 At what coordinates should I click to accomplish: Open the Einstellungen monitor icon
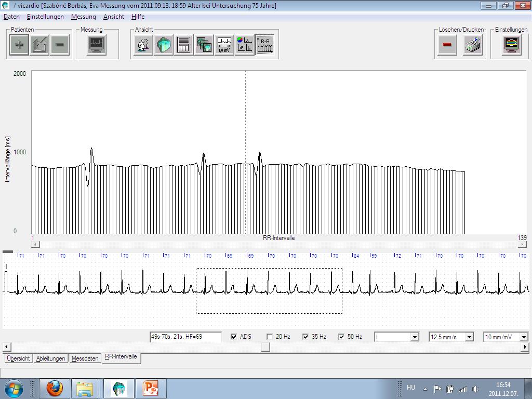click(512, 45)
